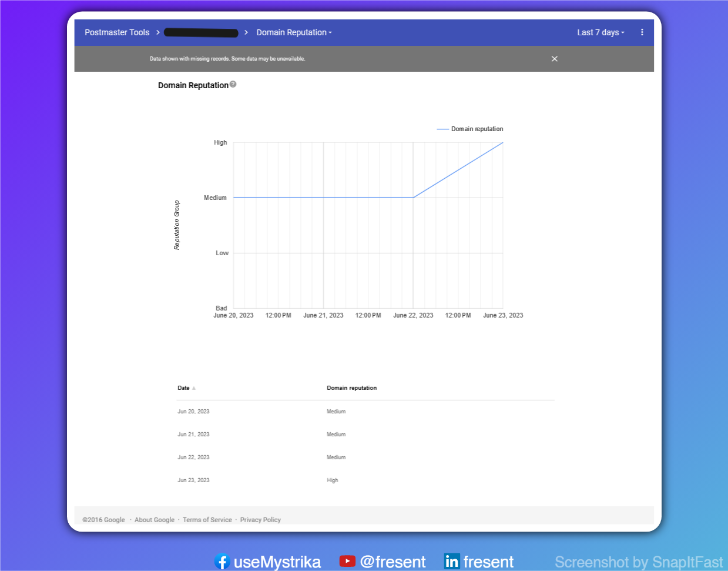Click the Medium label on chart axis
The height and width of the screenshot is (571, 728).
point(215,198)
